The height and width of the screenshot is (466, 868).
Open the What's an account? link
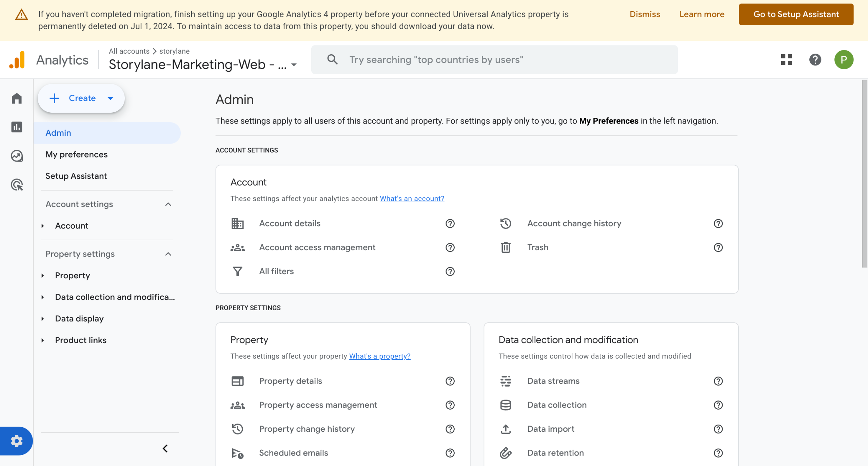(x=412, y=199)
